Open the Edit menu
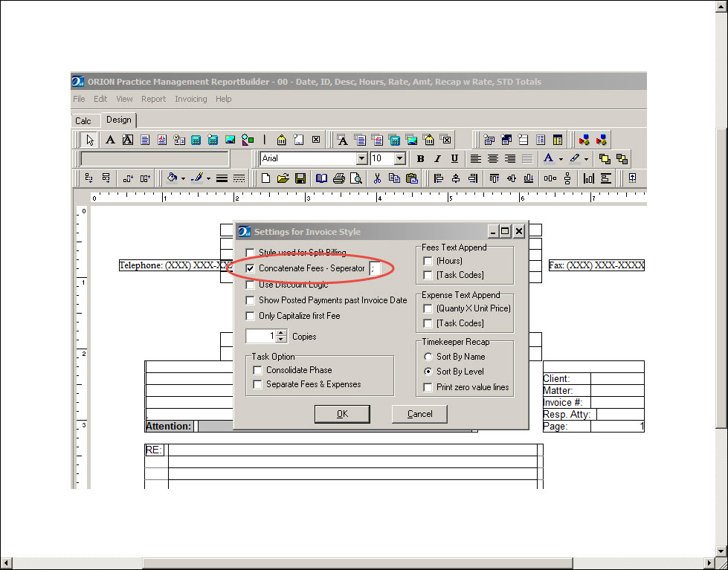This screenshot has width=728, height=570. point(100,99)
